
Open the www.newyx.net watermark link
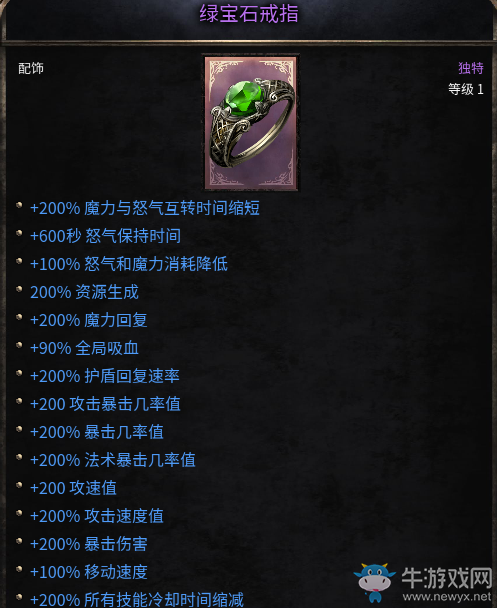tap(447, 596)
